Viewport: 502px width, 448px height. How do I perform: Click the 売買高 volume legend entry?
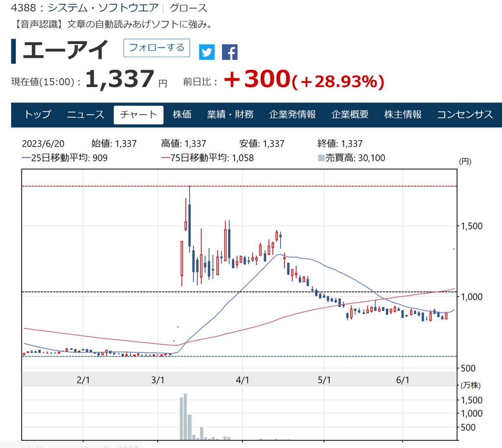coord(352,158)
